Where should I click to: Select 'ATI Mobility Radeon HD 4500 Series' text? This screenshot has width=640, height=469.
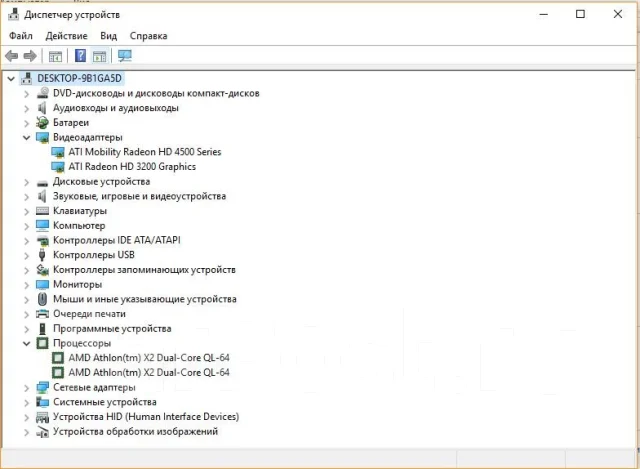145,152
